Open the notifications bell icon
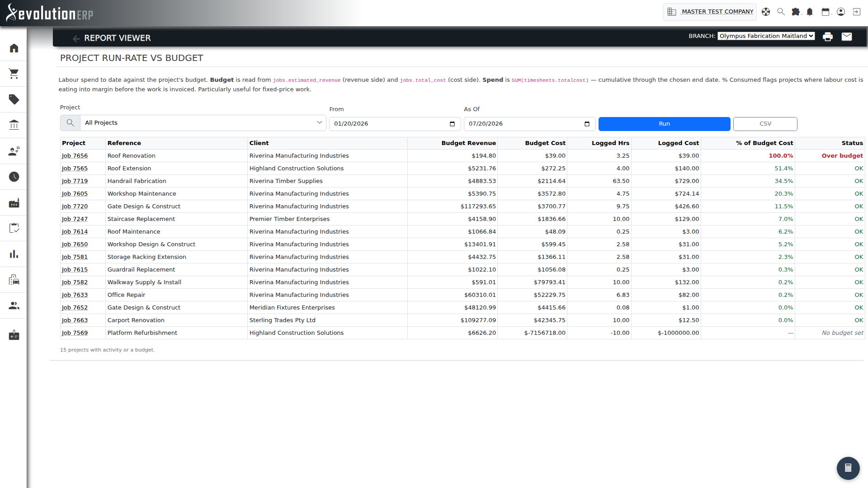The height and width of the screenshot is (488, 868). coord(810,12)
